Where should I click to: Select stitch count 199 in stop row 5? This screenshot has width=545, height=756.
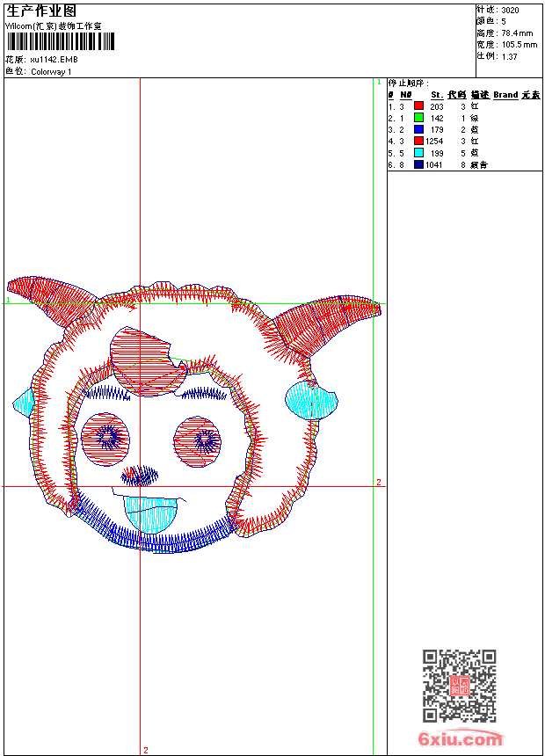coord(437,153)
